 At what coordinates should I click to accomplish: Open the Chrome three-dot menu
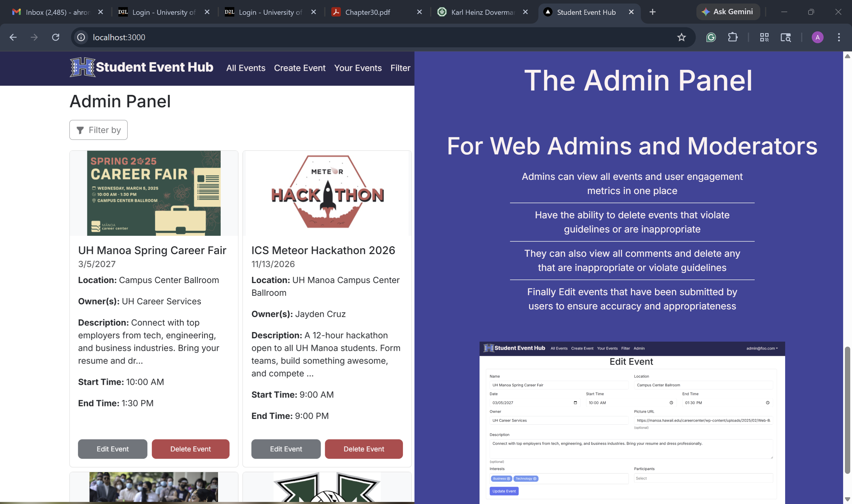[x=839, y=37]
